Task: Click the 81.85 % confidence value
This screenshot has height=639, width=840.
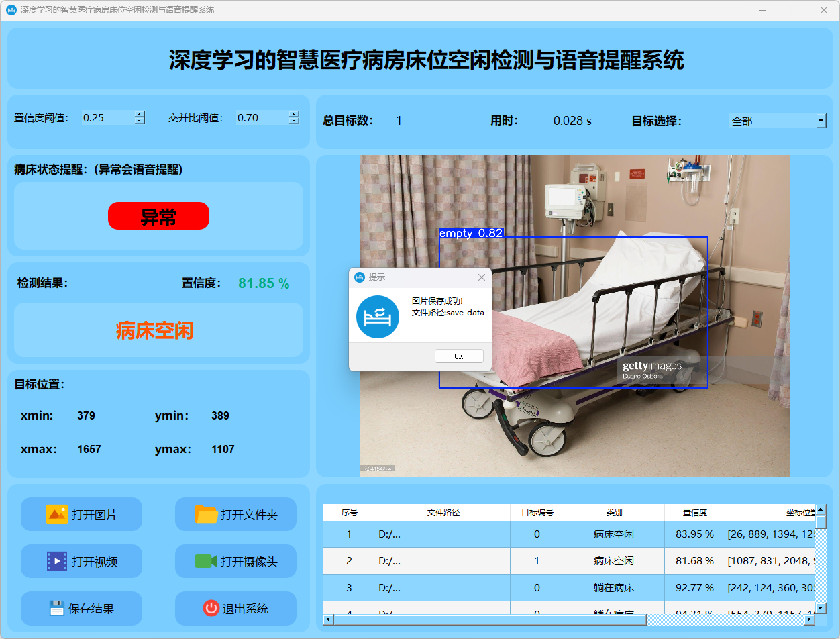Action: click(x=264, y=283)
